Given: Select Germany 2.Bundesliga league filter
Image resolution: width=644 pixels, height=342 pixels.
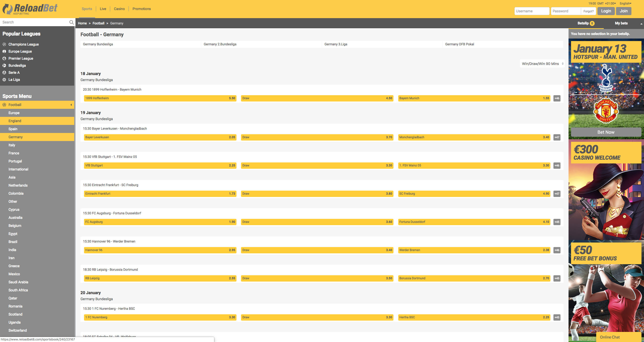Looking at the screenshot, I should (x=261, y=44).
